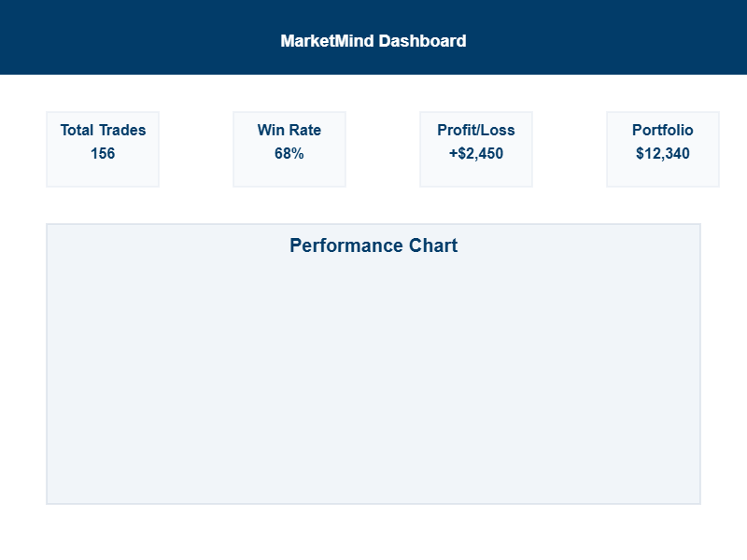Click the word MarketMind in the header
Viewport: 747px width, 560px height.
pos(328,41)
